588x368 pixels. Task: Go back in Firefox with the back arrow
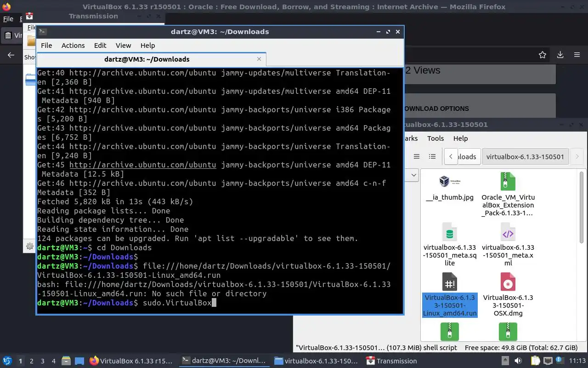[11, 55]
